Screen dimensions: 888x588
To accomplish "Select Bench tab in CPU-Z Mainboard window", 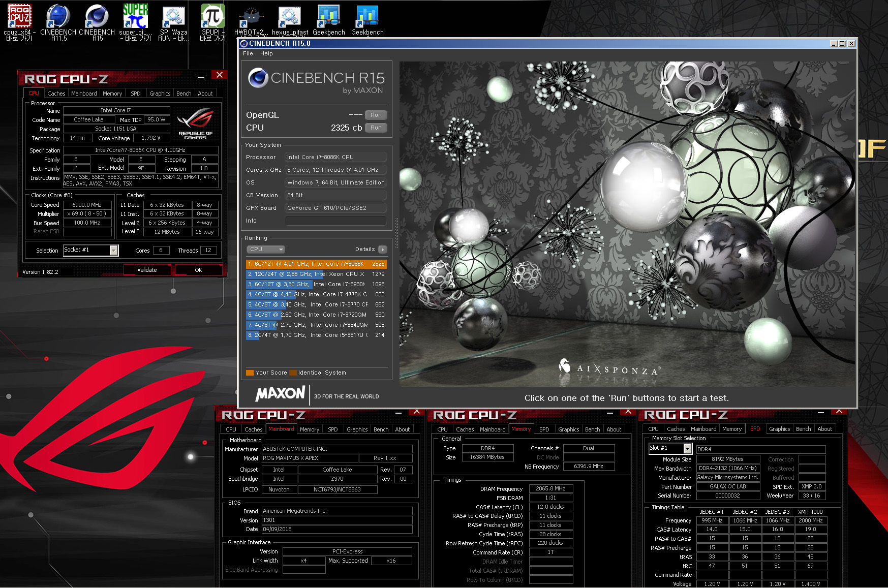I will tap(381, 429).
